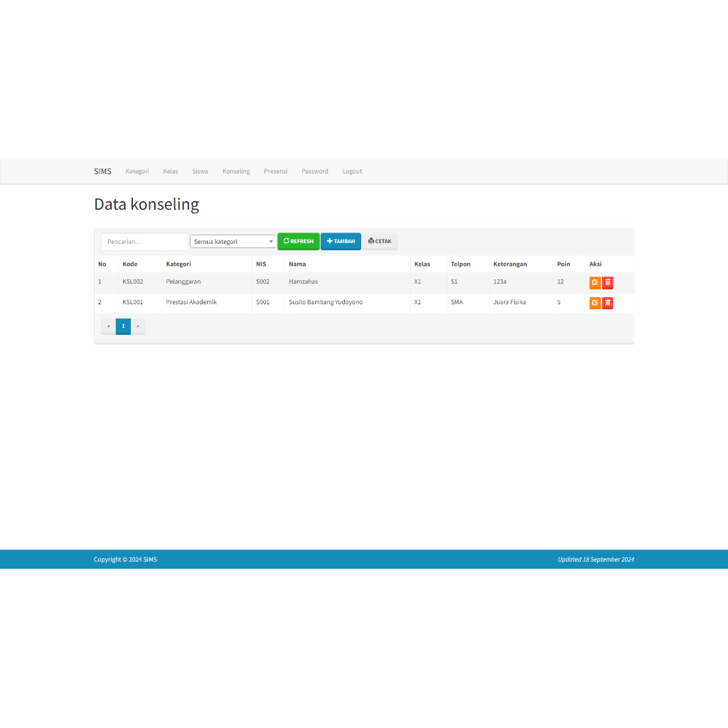Click the name Susilo Bambang Yudoyono

pos(326,302)
